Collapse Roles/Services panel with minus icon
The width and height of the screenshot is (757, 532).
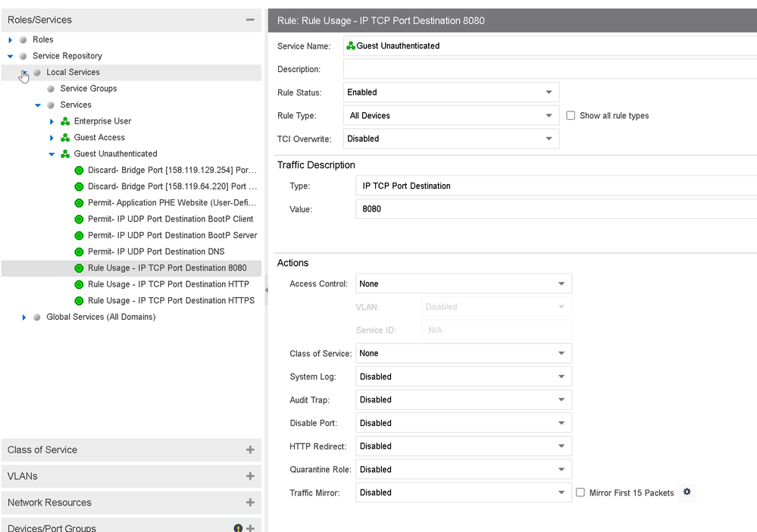point(250,20)
